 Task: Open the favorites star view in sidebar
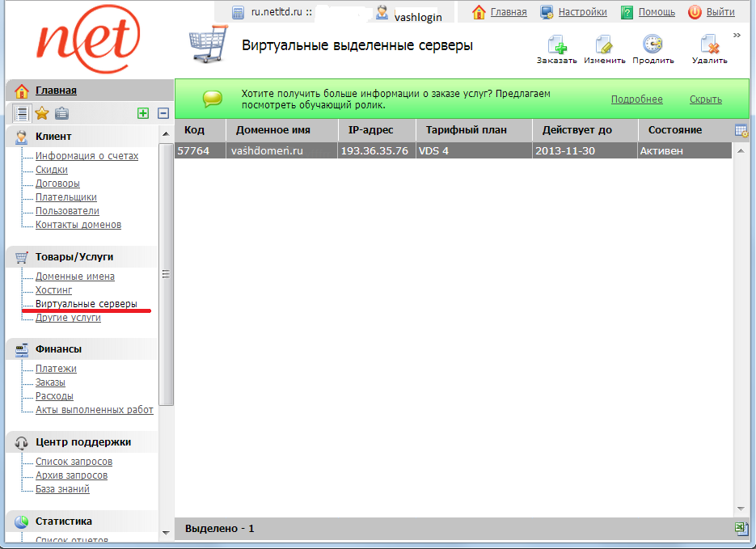pyautogui.click(x=42, y=114)
